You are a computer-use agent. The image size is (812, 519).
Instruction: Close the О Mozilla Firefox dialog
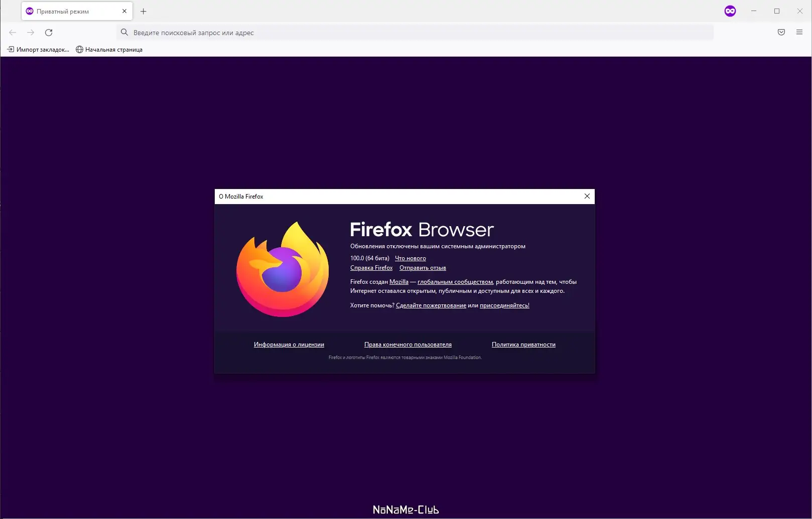click(x=587, y=197)
